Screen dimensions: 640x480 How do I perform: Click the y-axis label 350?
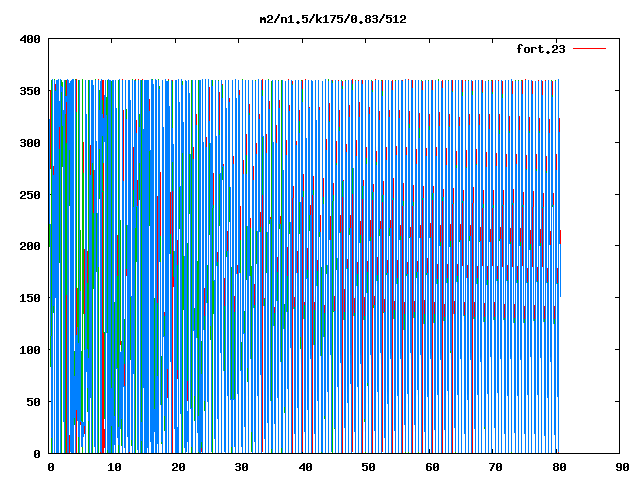30,91
